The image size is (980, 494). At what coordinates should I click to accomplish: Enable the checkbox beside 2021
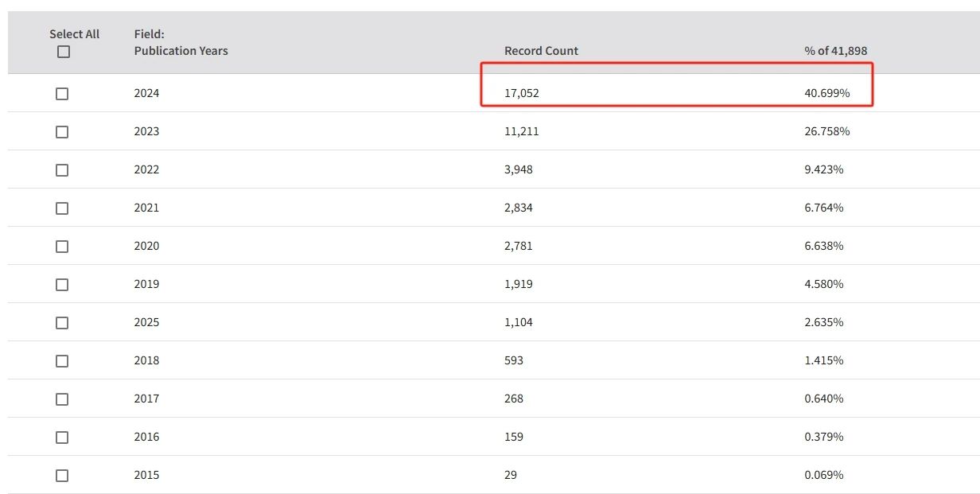point(62,208)
